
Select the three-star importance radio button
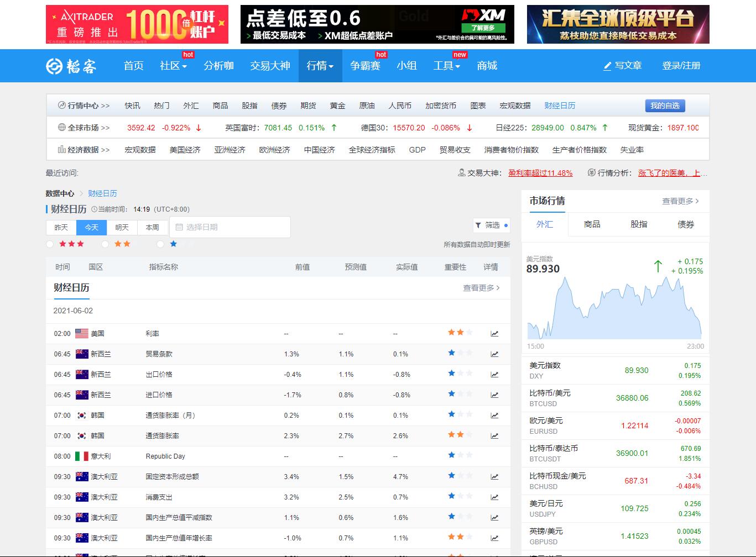tap(50, 244)
